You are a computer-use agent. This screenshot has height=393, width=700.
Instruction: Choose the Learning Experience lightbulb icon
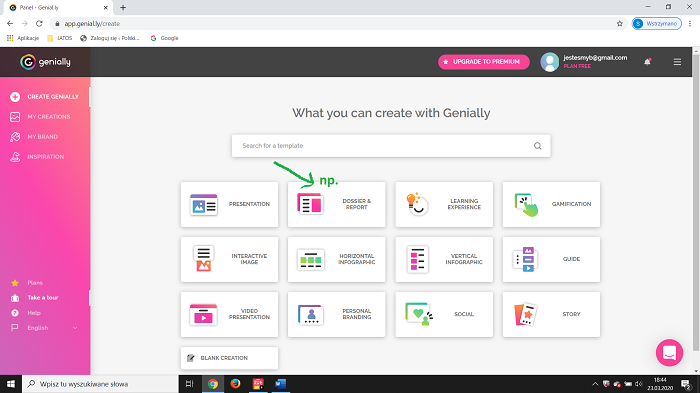coord(417,205)
